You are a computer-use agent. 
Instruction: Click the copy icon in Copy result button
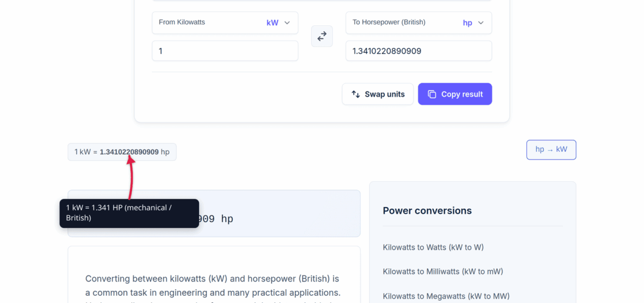point(432,94)
